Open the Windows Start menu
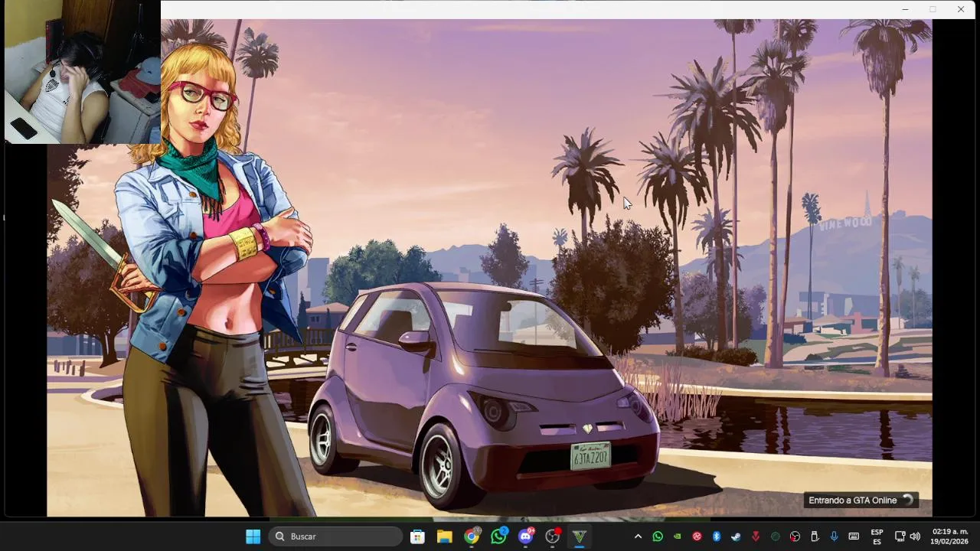The image size is (980, 551). tap(253, 536)
